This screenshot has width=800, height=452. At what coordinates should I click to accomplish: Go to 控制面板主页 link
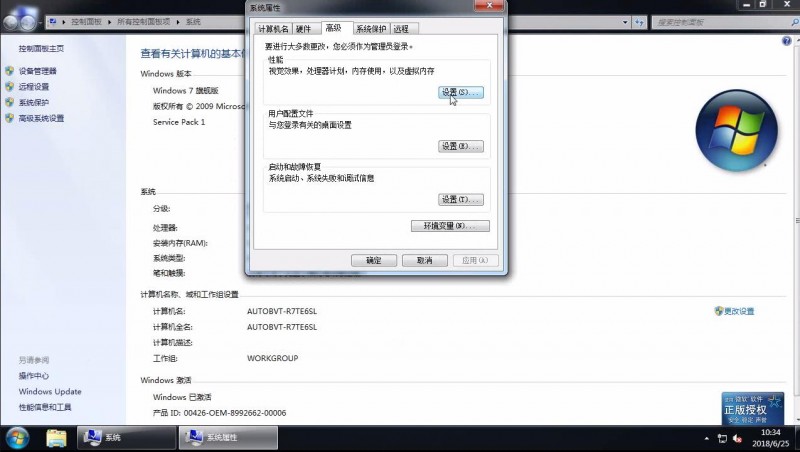click(41, 48)
